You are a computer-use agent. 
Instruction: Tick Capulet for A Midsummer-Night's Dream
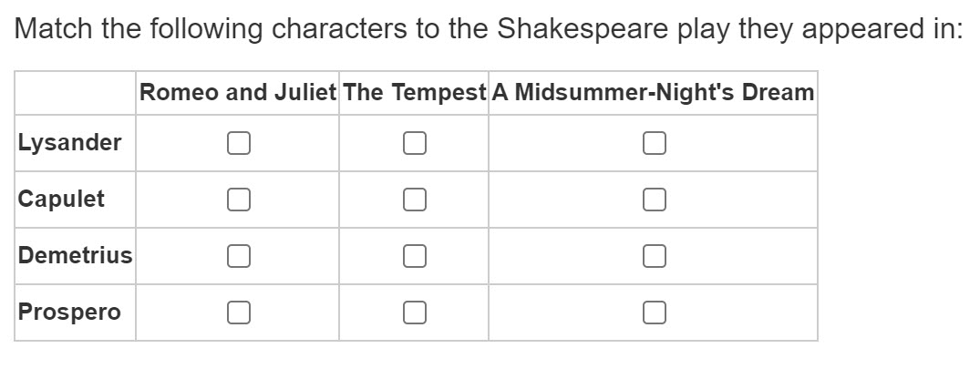pyautogui.click(x=653, y=200)
